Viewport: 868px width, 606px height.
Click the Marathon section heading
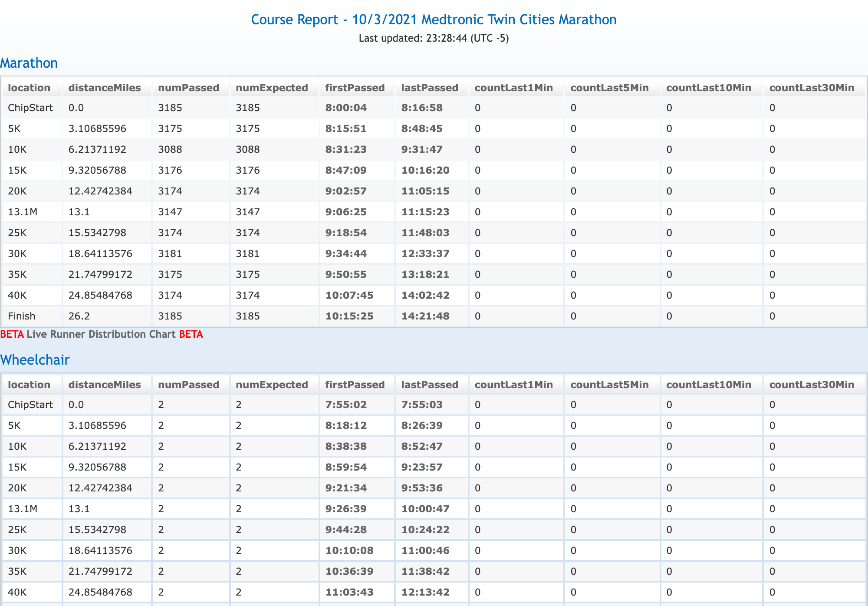click(x=29, y=63)
